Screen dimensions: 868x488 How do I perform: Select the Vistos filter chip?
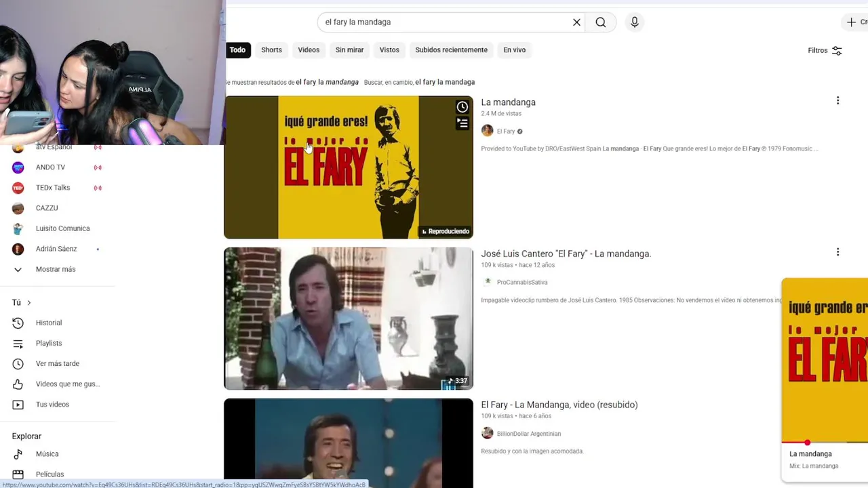(389, 50)
